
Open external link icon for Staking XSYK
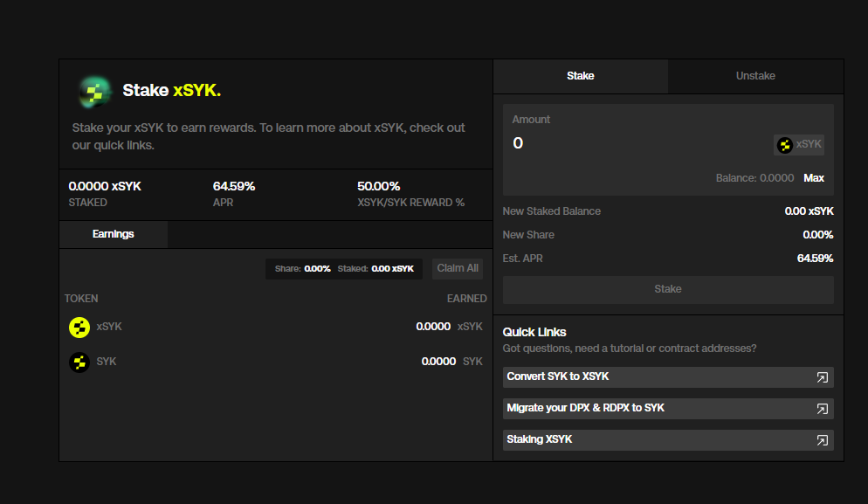822,440
